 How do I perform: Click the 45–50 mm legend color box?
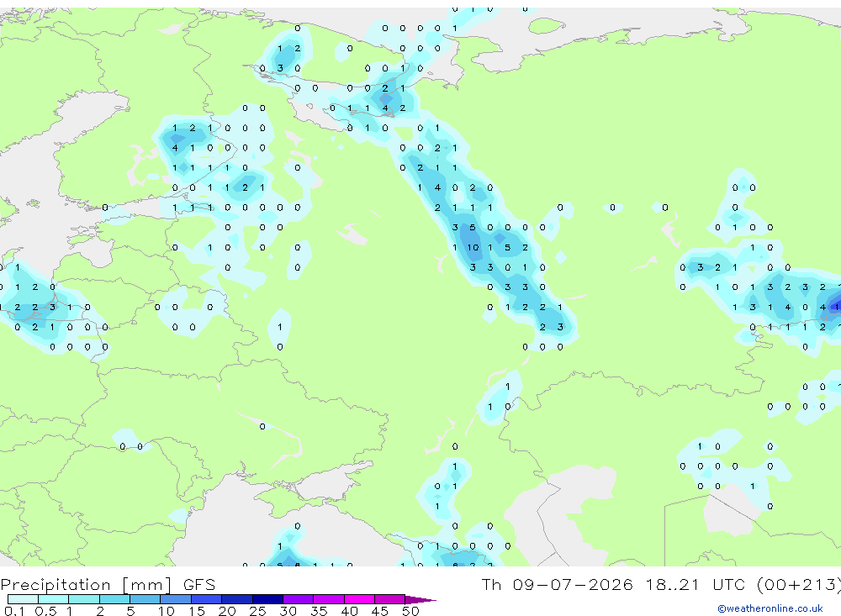click(390, 599)
